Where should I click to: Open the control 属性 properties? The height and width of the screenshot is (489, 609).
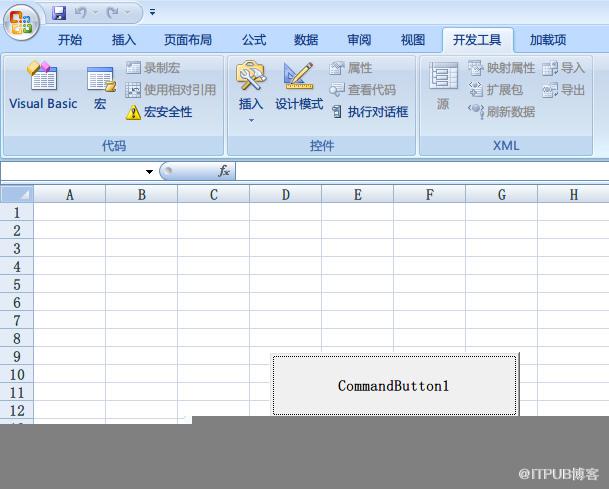point(350,68)
